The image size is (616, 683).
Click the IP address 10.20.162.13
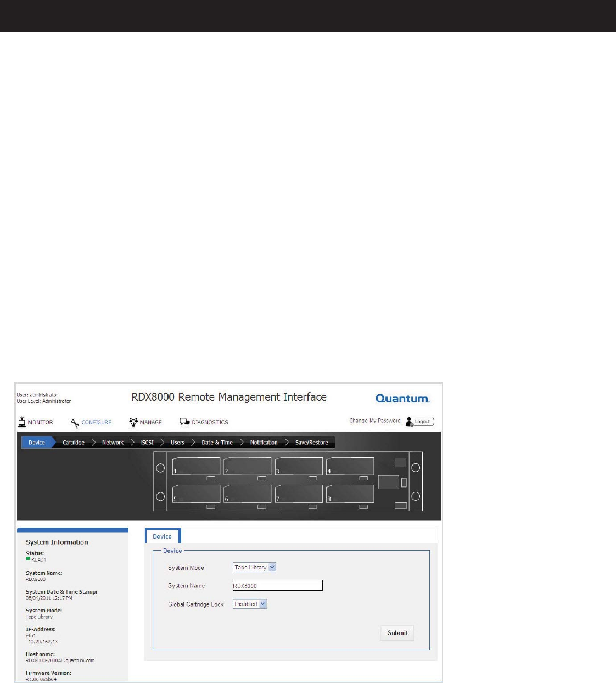tap(43, 641)
